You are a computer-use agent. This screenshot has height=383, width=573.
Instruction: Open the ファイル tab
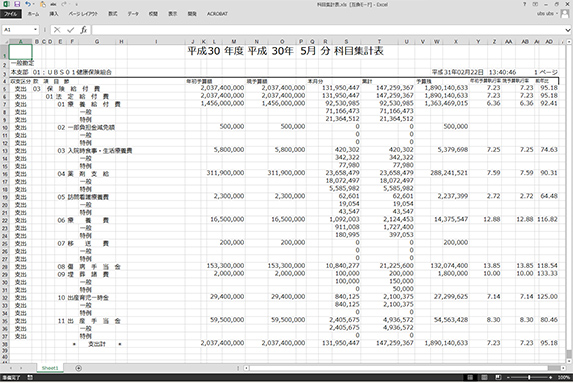point(11,14)
